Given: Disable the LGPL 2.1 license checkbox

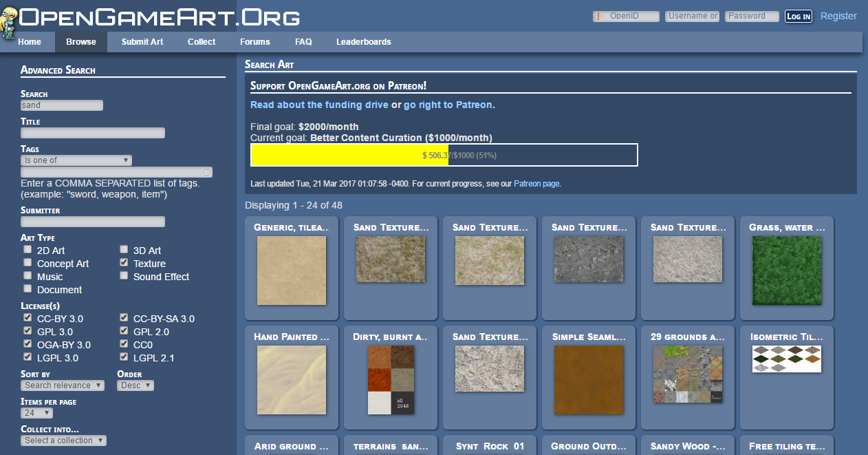Looking at the screenshot, I should (x=124, y=357).
